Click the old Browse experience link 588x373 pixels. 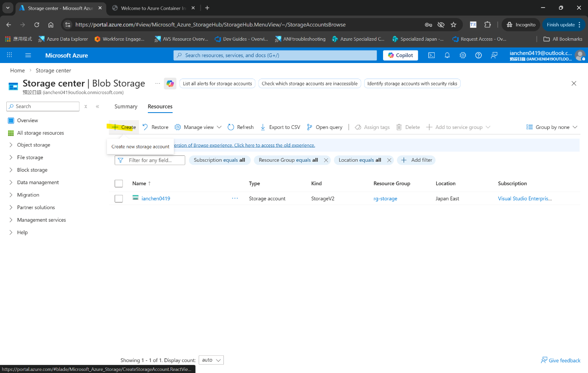(244, 145)
